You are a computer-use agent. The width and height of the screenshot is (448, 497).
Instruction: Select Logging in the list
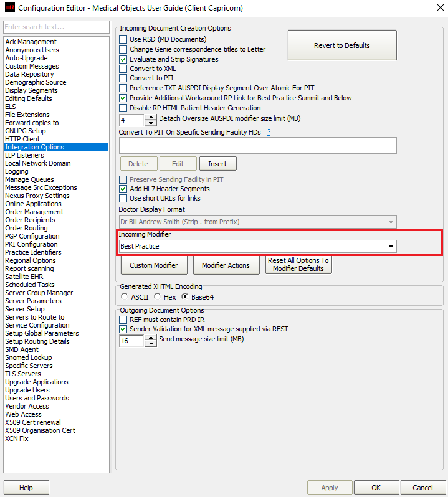click(16, 171)
